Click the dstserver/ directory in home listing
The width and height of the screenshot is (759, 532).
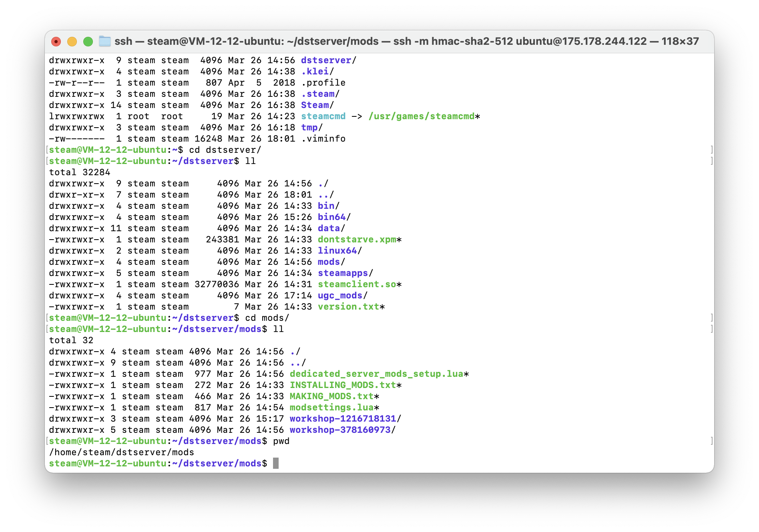(329, 60)
